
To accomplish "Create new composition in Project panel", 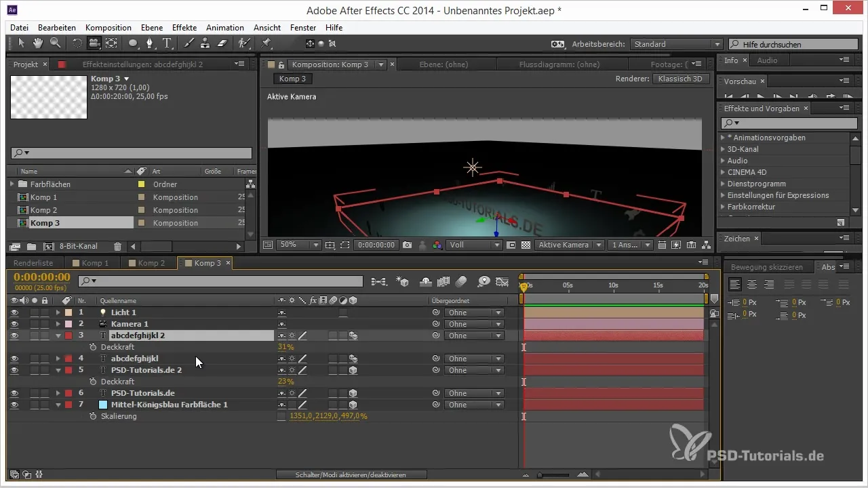I will tap(49, 247).
